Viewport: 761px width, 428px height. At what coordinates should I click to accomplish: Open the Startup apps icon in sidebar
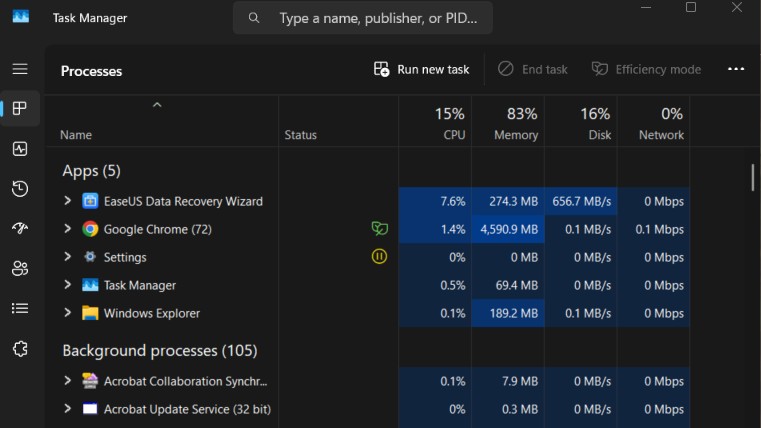click(x=20, y=228)
